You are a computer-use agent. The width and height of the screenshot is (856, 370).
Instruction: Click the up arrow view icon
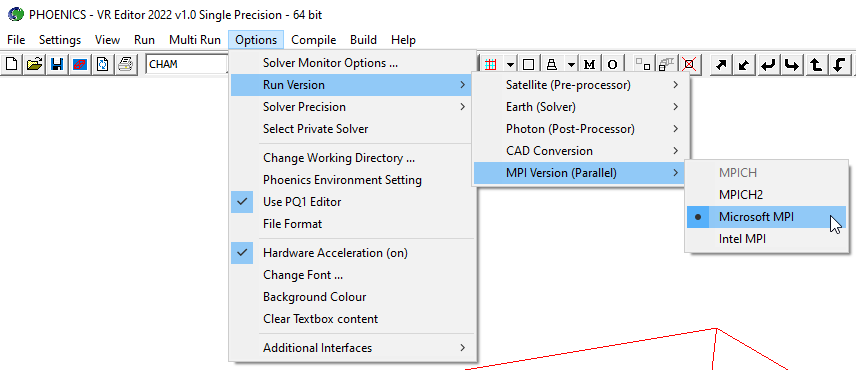pyautogui.click(x=816, y=64)
